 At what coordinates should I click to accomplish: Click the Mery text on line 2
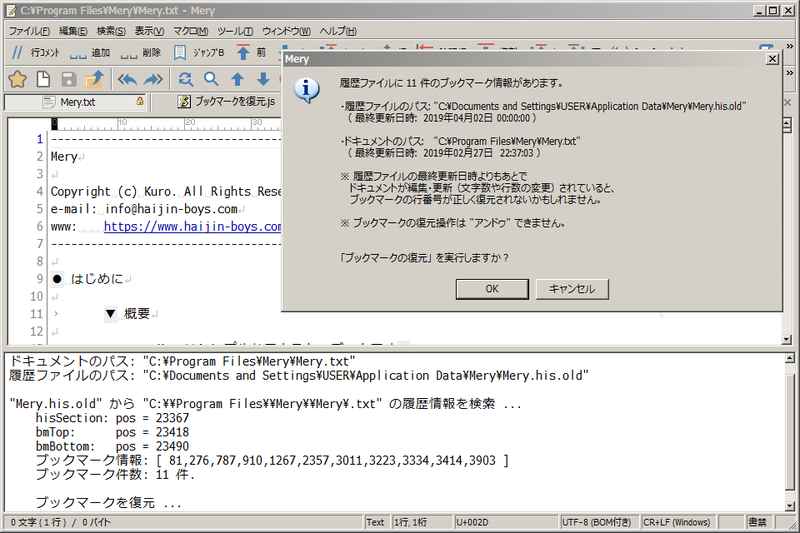64,157
